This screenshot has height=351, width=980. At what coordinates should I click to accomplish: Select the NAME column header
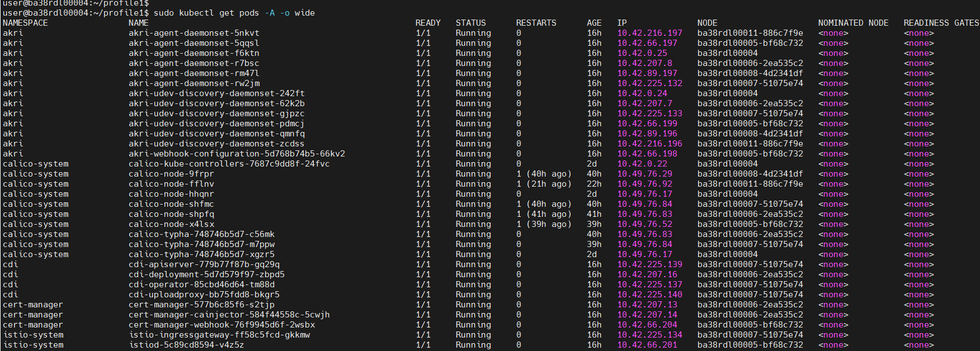click(x=139, y=23)
